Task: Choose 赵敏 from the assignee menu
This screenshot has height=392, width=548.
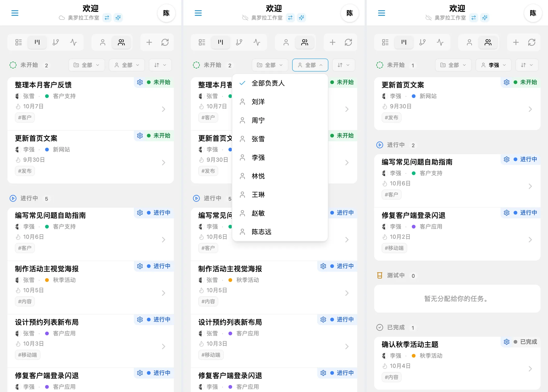Action: point(280,213)
